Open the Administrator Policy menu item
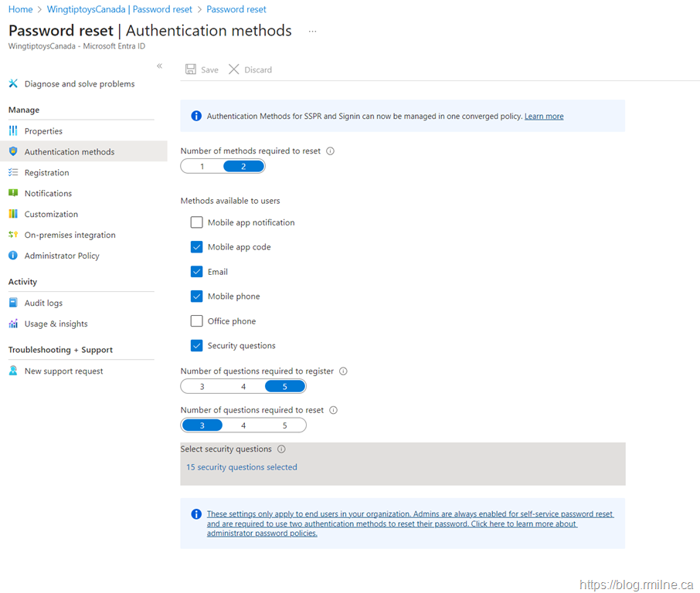The image size is (700, 593). point(62,256)
